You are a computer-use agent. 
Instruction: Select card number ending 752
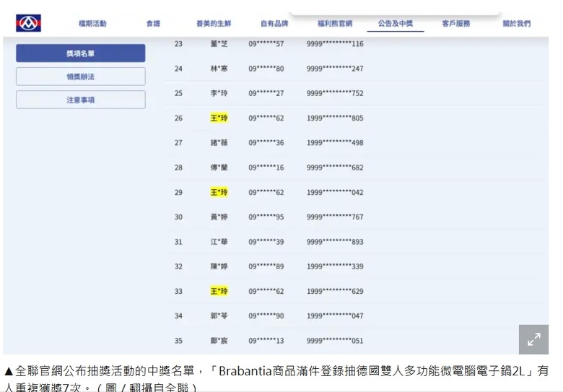coord(335,93)
